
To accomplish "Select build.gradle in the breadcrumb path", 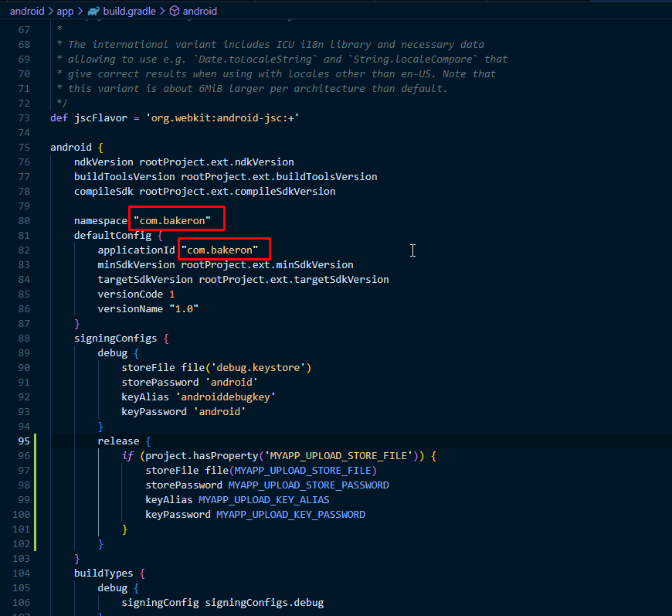I will click(131, 12).
